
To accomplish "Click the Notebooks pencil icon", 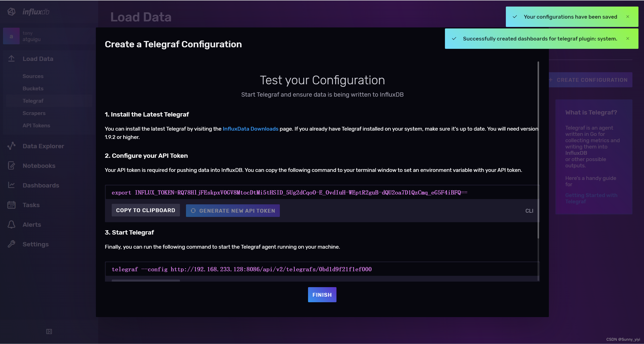I will coord(11,166).
